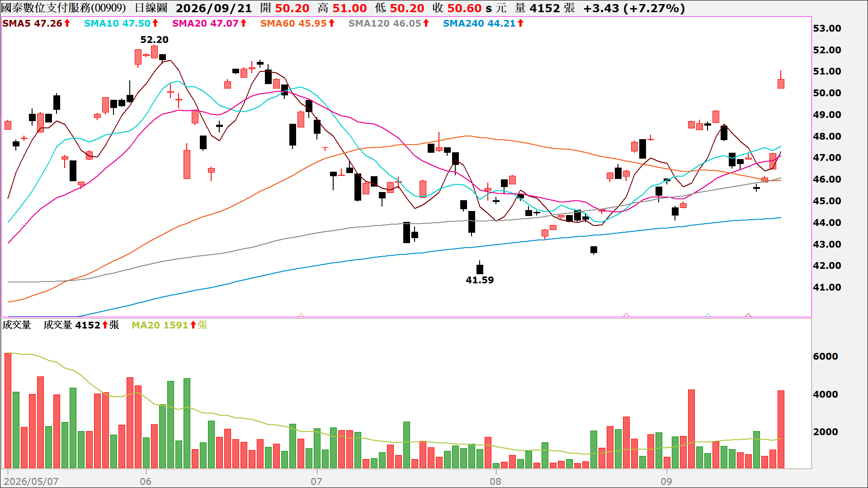The height and width of the screenshot is (488, 868).
Task: Click the 日線圖 chart type label
Action: click(x=151, y=8)
